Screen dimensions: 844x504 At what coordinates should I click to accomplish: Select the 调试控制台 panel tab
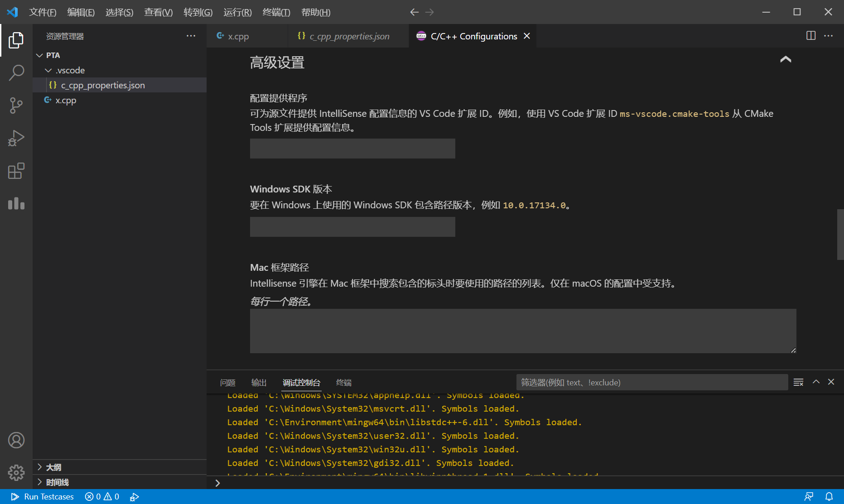click(301, 383)
